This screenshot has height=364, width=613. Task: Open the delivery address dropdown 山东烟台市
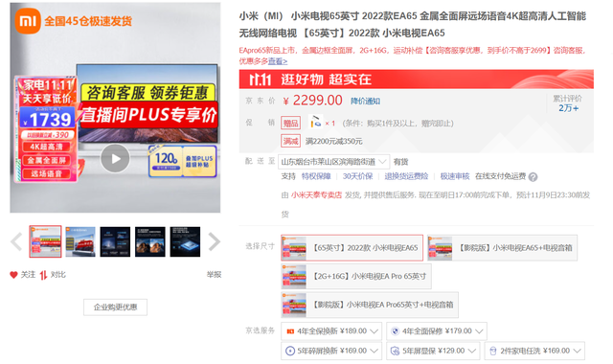[x=333, y=162]
